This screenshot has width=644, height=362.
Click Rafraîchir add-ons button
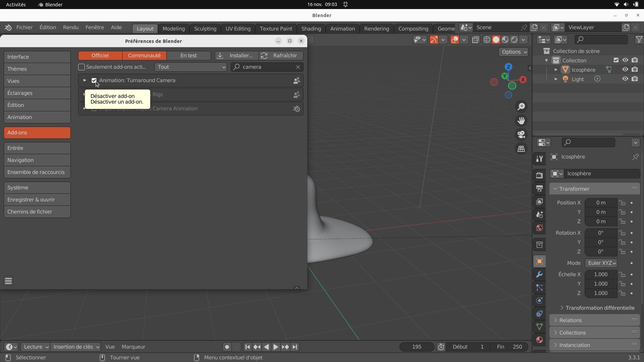coord(281,56)
